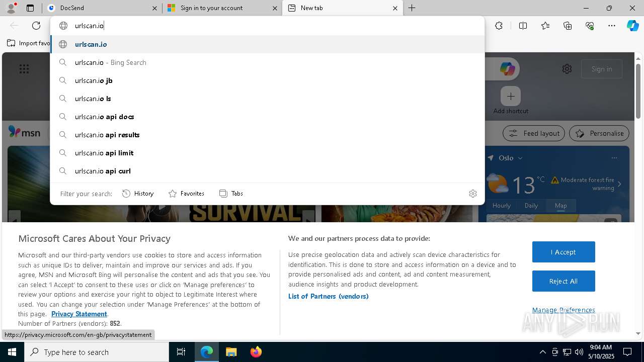Expand the Oslo location dropdown
This screenshot has width=644, height=362.
[520, 158]
